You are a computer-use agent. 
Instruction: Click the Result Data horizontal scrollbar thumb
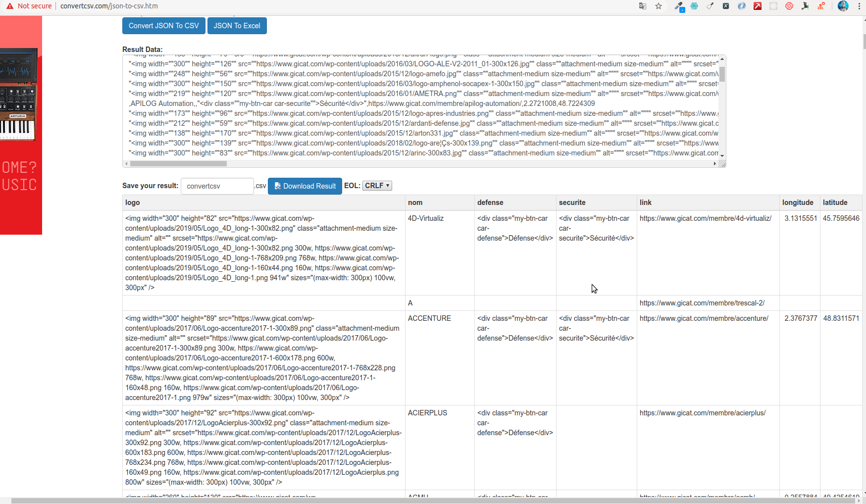click(x=178, y=164)
